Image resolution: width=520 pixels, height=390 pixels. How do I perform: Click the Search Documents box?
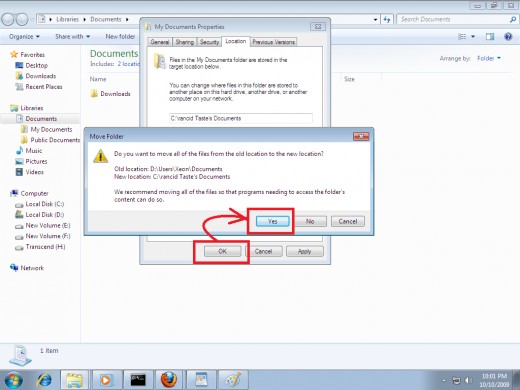click(x=453, y=19)
